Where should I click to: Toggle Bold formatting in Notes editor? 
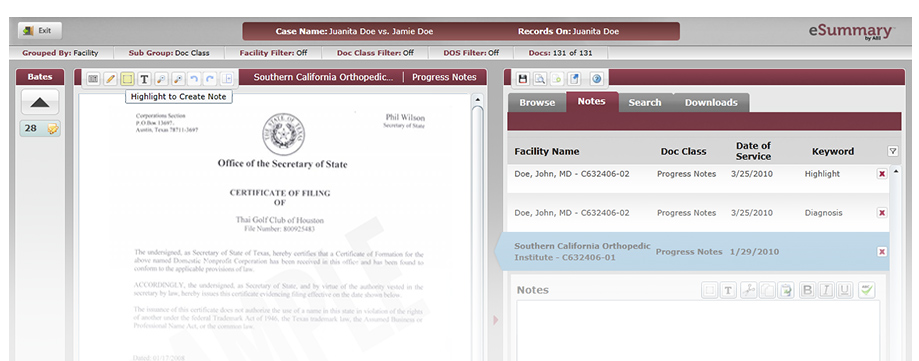point(807,290)
